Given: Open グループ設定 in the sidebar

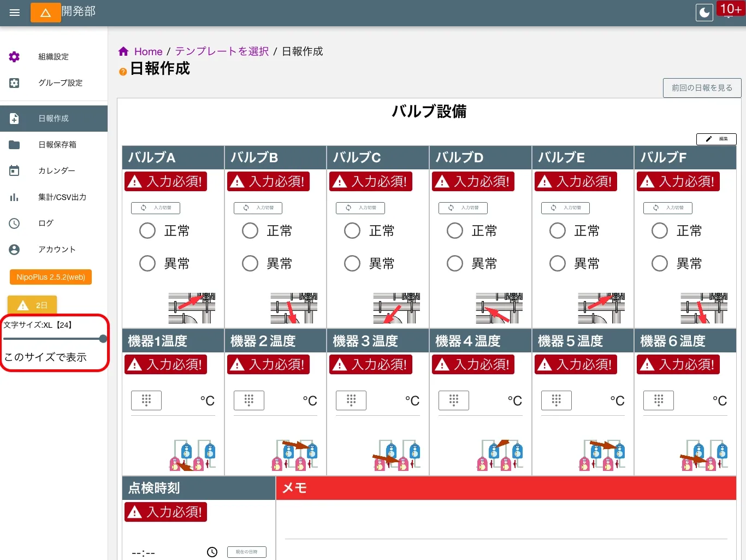Looking at the screenshot, I should click(x=54, y=83).
